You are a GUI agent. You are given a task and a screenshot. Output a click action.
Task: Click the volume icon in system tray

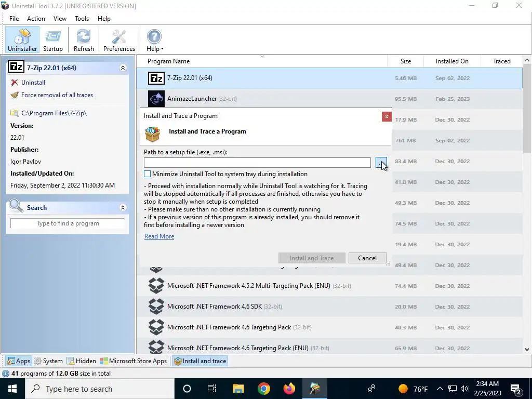(465, 389)
